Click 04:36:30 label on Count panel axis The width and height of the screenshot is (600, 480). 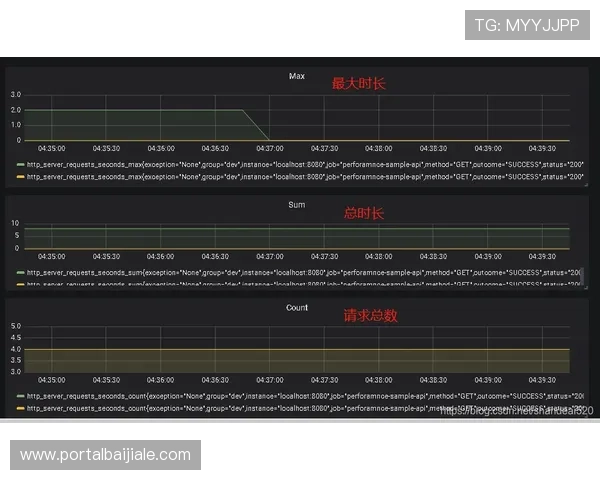pyautogui.click(x=215, y=380)
